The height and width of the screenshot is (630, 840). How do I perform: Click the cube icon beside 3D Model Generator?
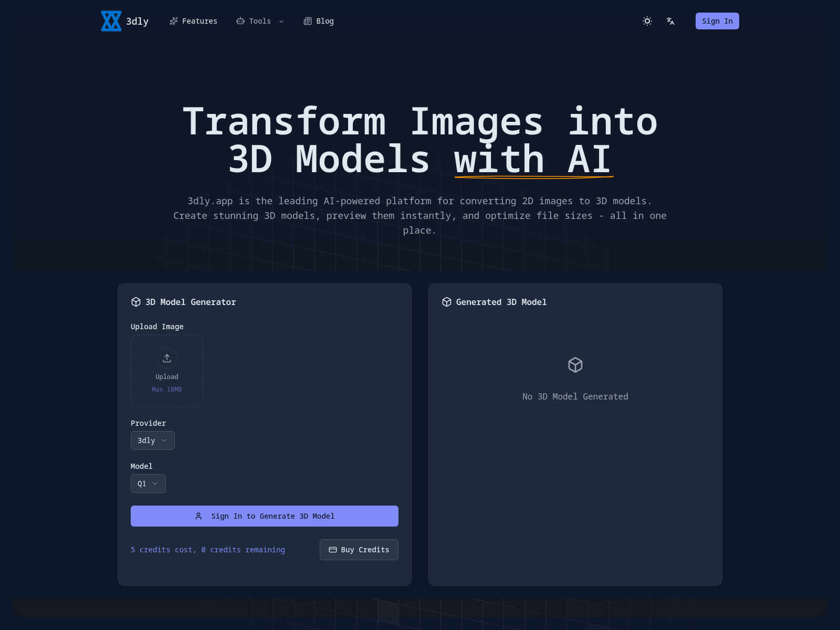coord(136,302)
